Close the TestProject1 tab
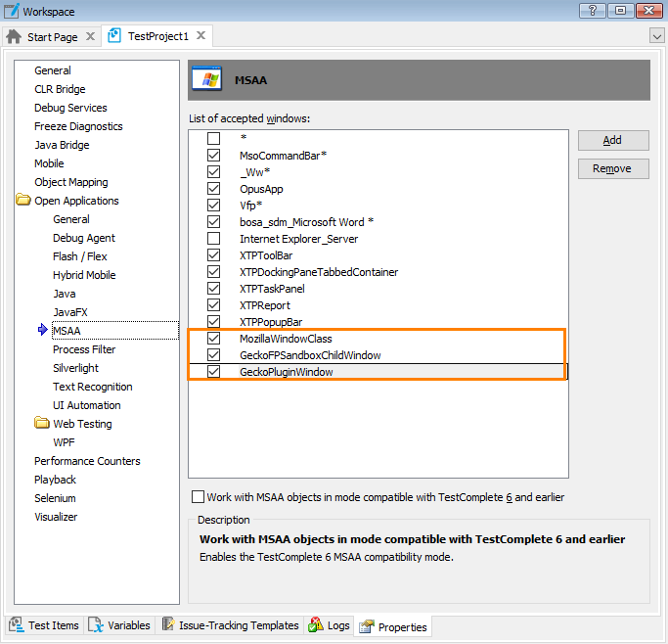Viewport: 668px width, 644px height. pyautogui.click(x=201, y=35)
